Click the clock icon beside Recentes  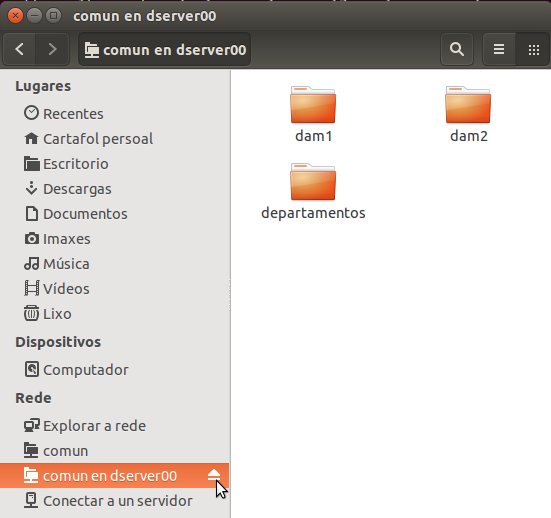pos(31,113)
